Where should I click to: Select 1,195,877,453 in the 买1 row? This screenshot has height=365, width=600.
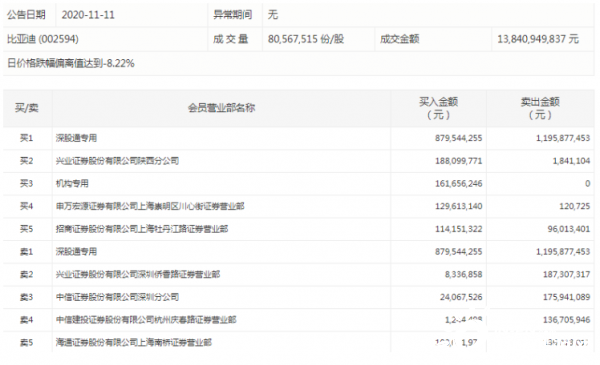click(563, 138)
